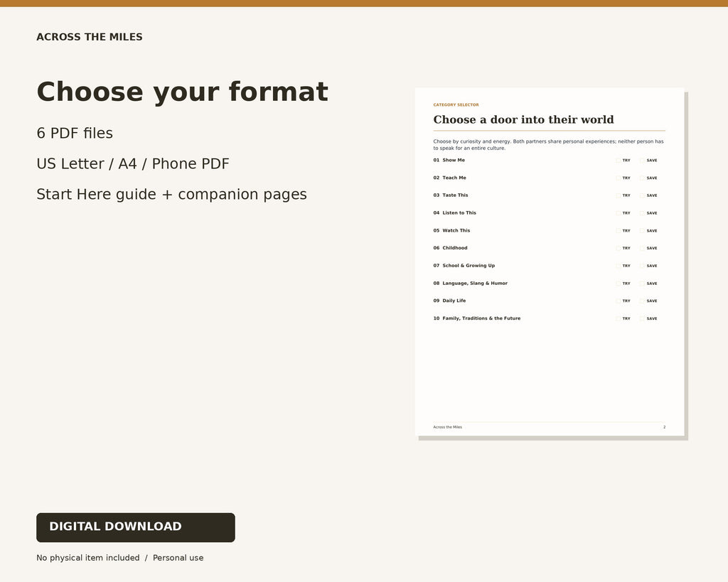Check TRY box for 01 Show Me

(619, 160)
